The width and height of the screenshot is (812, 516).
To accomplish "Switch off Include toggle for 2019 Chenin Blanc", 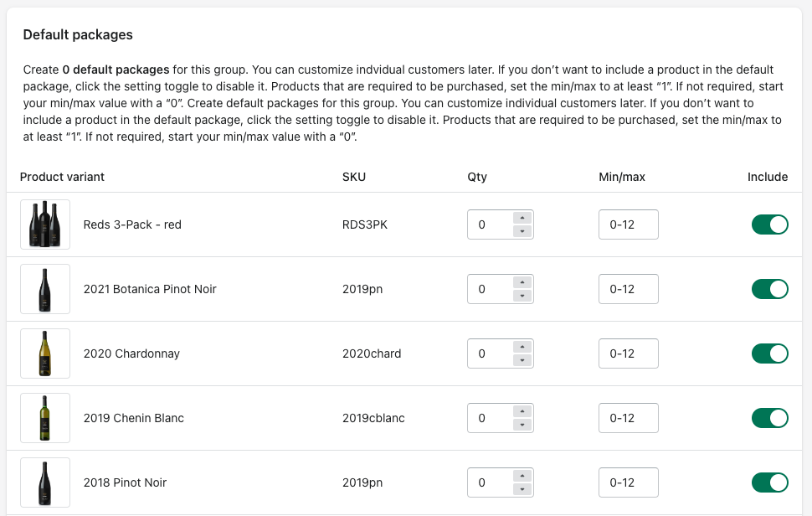I will [x=769, y=418].
